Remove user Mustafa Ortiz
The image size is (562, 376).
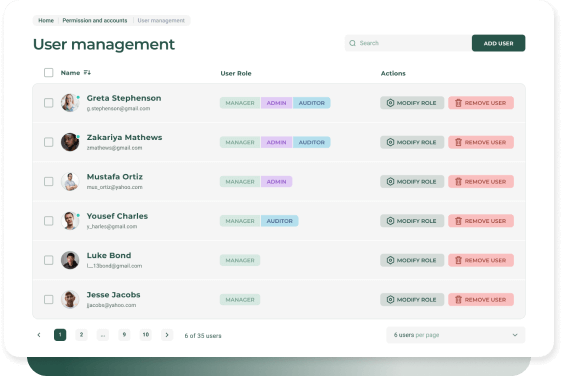481,181
